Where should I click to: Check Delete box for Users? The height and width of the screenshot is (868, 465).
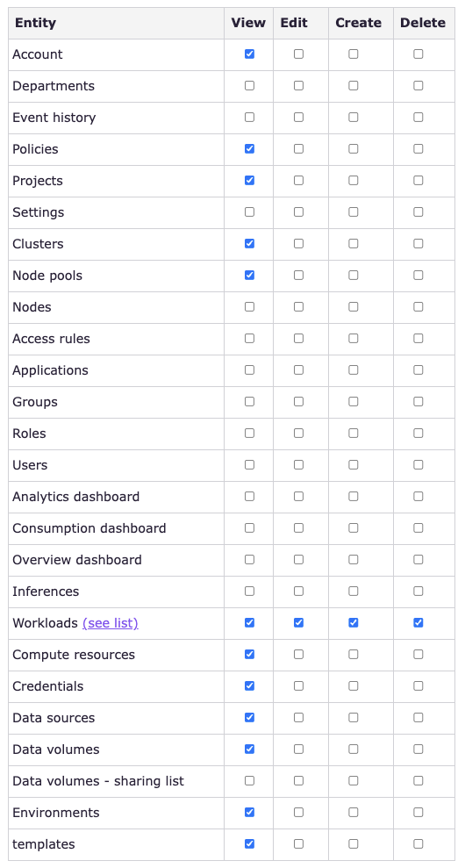(418, 465)
